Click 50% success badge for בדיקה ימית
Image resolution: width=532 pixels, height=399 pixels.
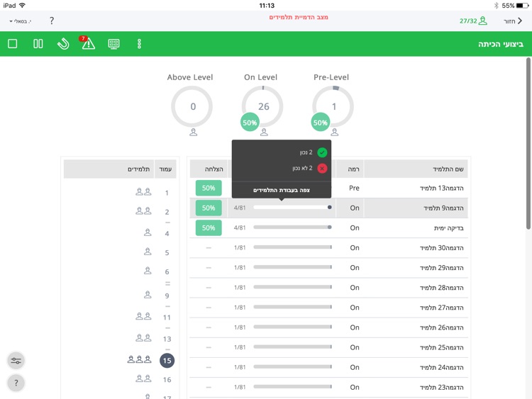coord(209,227)
